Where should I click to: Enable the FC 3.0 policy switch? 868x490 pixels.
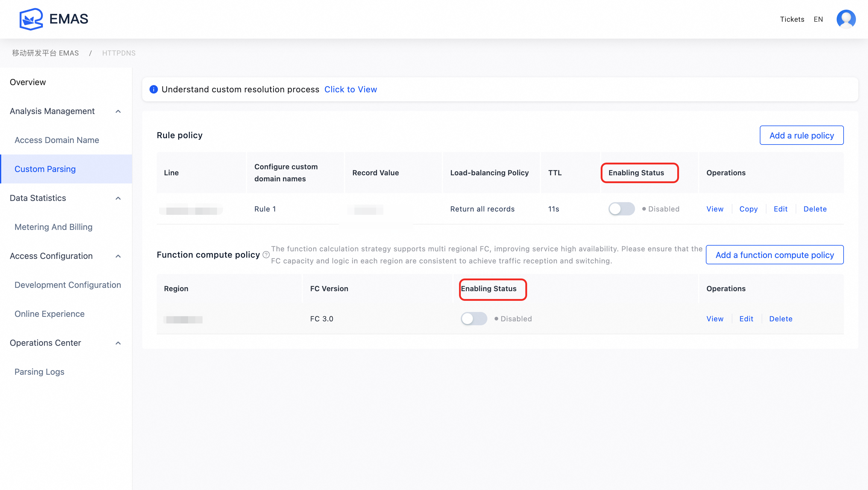[x=473, y=319]
